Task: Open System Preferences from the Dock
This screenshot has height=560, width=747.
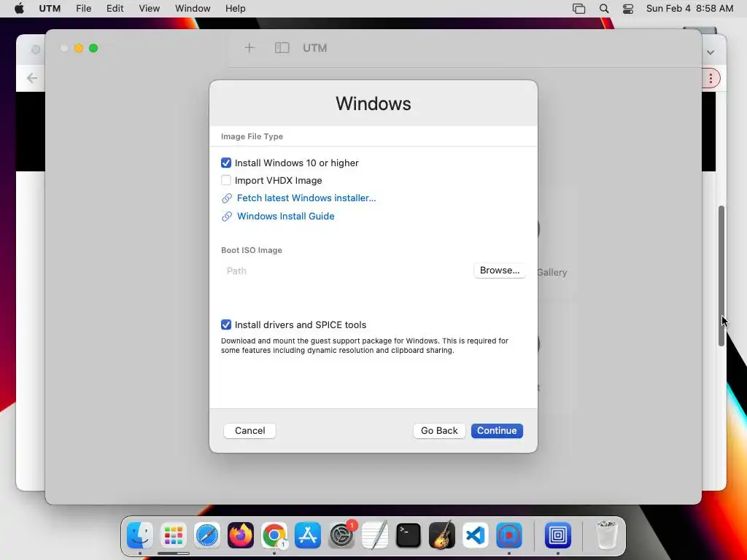Action: pyautogui.click(x=341, y=535)
